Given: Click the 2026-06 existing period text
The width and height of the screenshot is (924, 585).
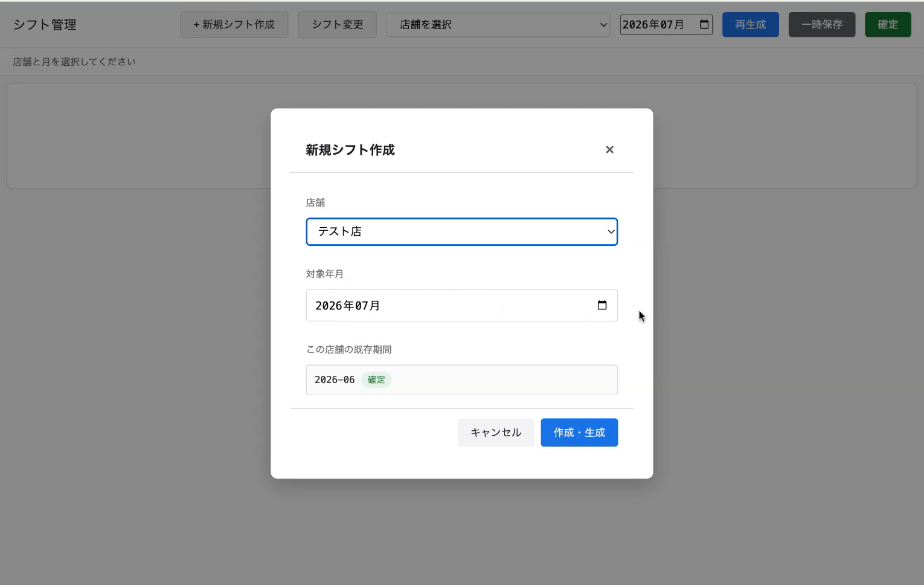Looking at the screenshot, I should pos(335,380).
